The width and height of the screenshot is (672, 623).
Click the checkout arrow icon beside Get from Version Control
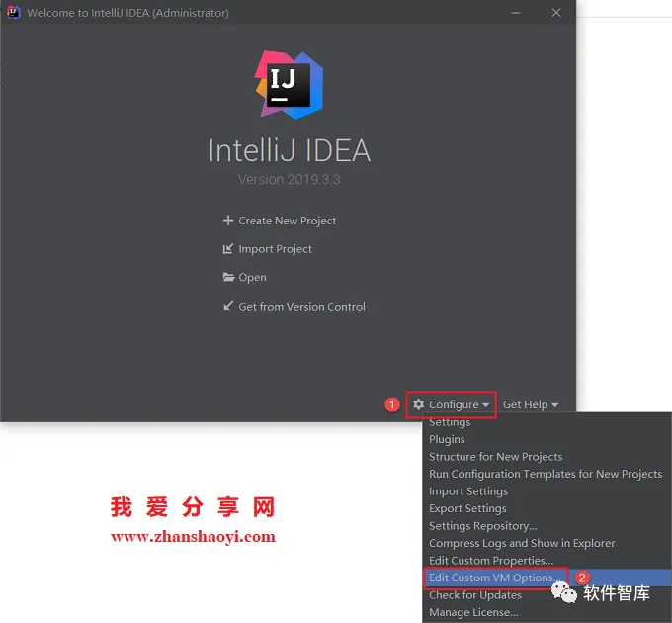(228, 306)
